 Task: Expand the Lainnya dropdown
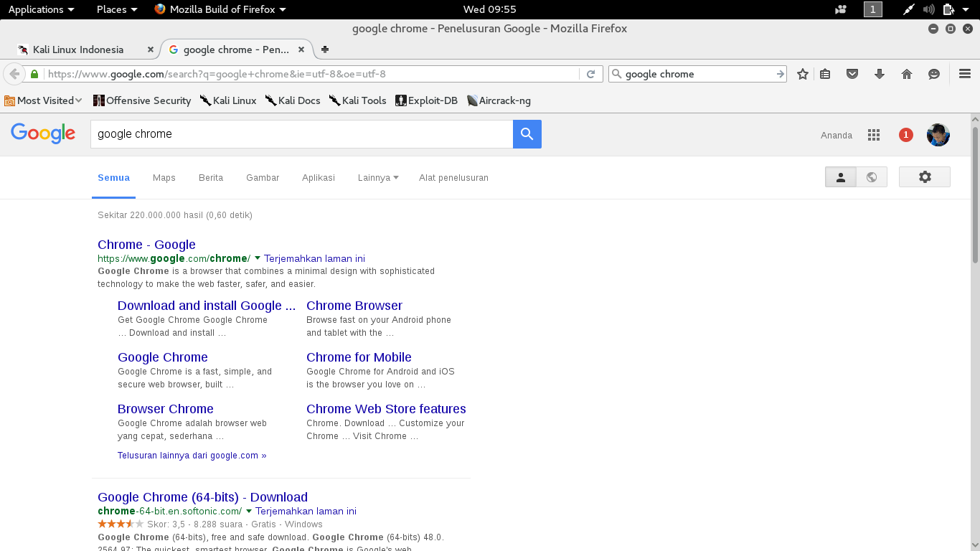[x=378, y=178]
